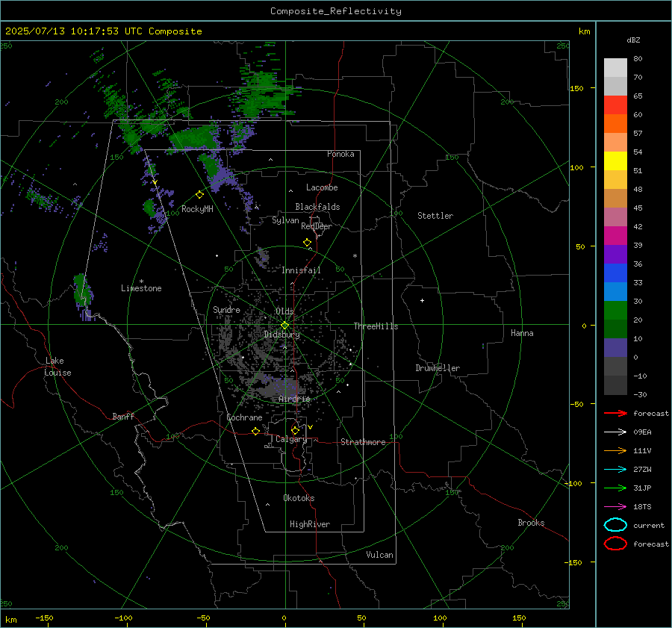Click the Sylvan map label

click(285, 220)
